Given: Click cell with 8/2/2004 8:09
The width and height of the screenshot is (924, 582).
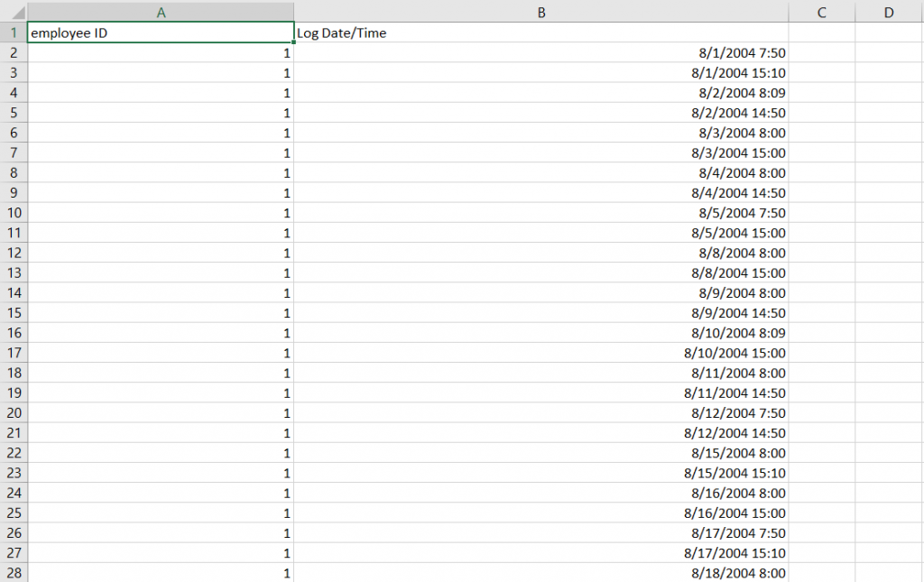Looking at the screenshot, I should tap(541, 92).
